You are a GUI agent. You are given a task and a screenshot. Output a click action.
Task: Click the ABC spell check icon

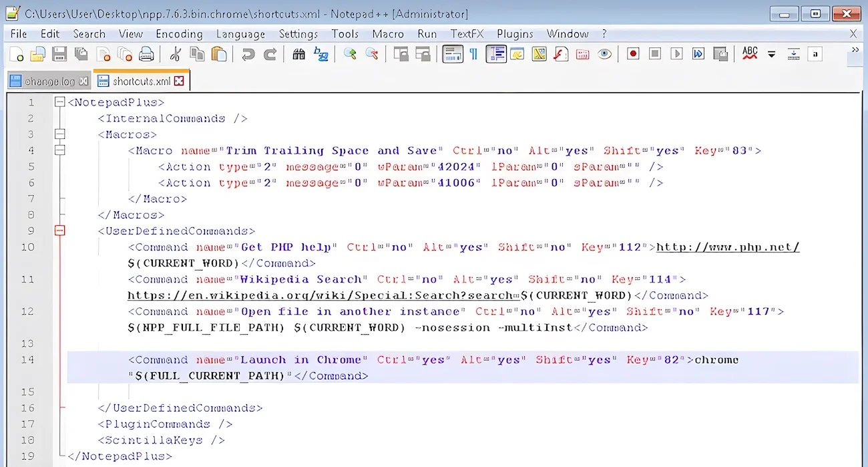point(750,54)
